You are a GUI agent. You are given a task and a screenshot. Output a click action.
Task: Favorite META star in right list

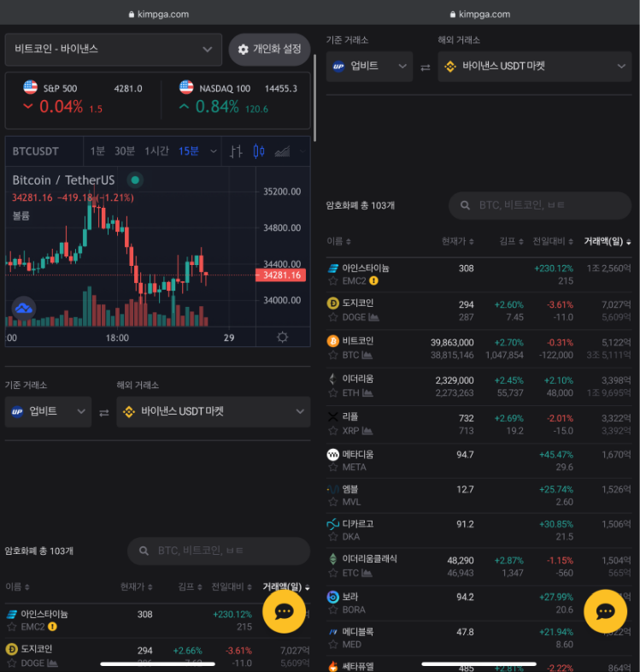[333, 467]
